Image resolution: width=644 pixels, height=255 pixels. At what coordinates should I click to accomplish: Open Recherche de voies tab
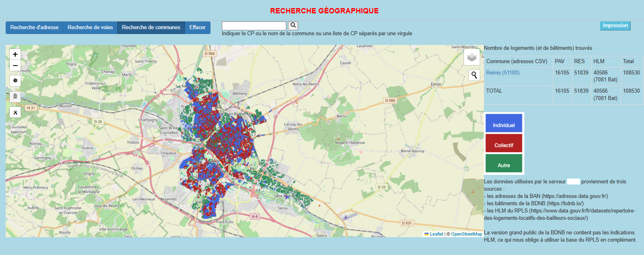coord(90,28)
